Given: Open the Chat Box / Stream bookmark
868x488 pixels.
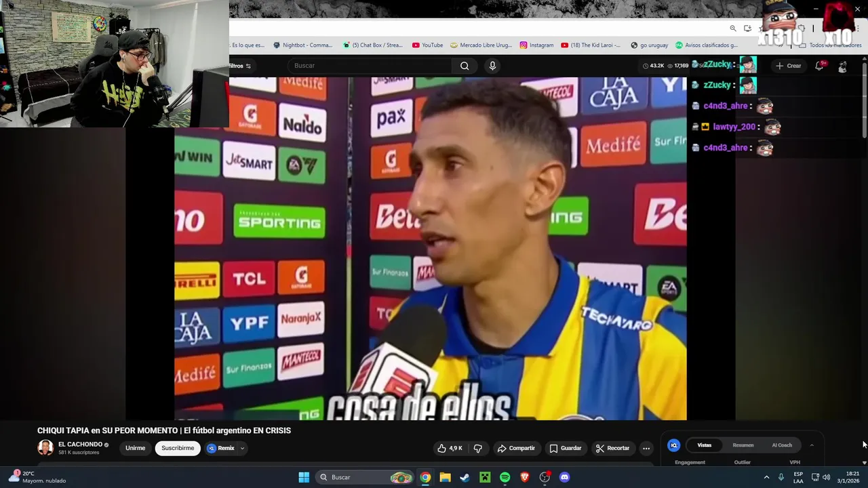Looking at the screenshot, I should click(373, 45).
